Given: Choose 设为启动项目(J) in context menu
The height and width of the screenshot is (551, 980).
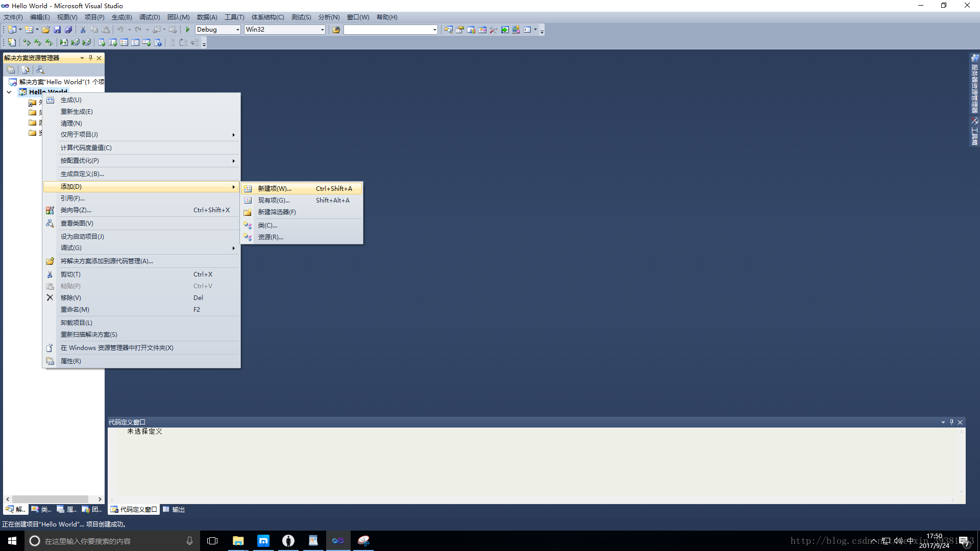Looking at the screenshot, I should click(142, 237).
